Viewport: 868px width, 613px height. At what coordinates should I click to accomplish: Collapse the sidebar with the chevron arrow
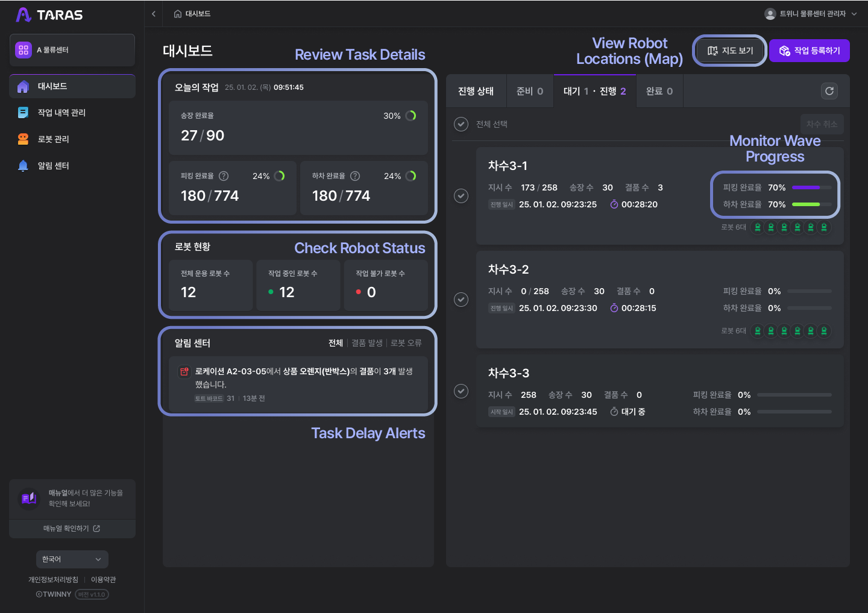(154, 14)
